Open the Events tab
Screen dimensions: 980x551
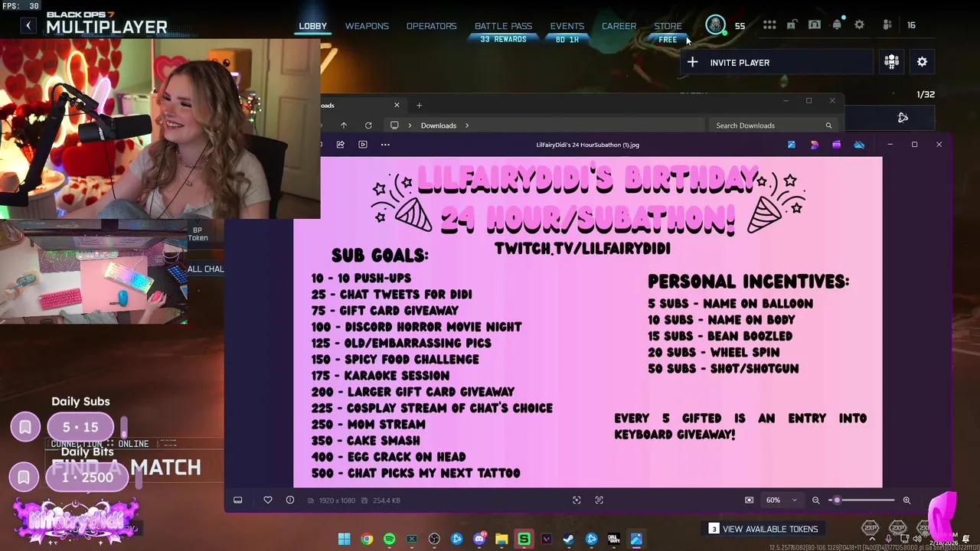pyautogui.click(x=567, y=26)
